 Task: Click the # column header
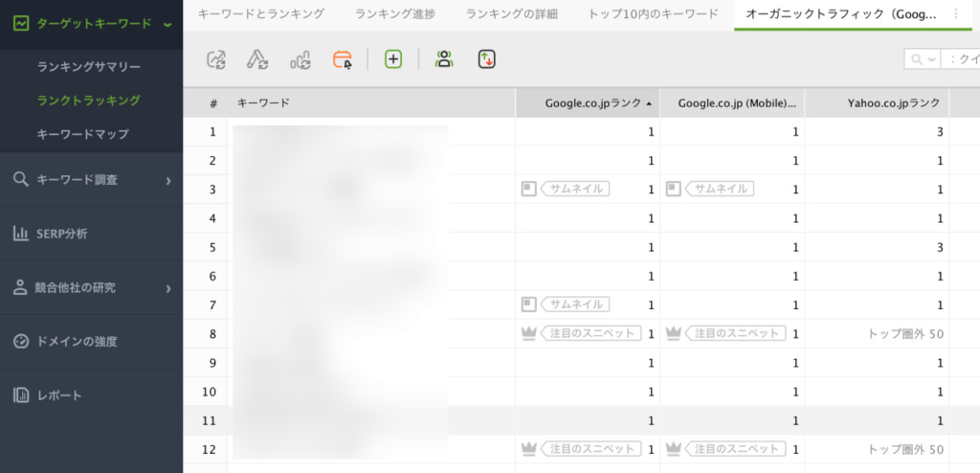click(x=213, y=103)
